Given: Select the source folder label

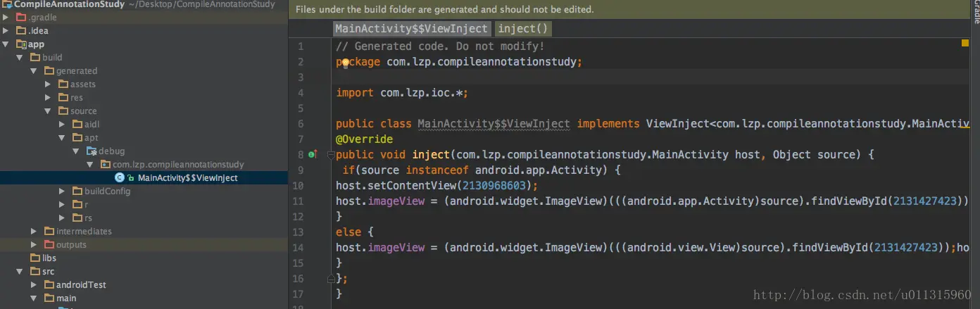Looking at the screenshot, I should pyautogui.click(x=84, y=111).
